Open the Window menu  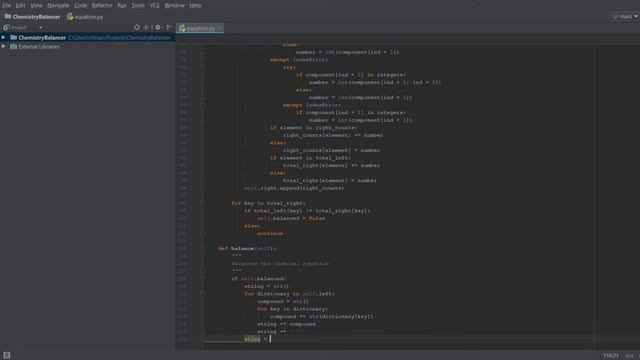pyautogui.click(x=174, y=5)
